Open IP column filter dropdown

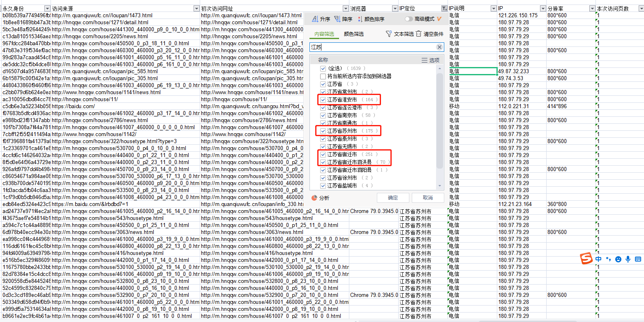(x=543, y=9)
